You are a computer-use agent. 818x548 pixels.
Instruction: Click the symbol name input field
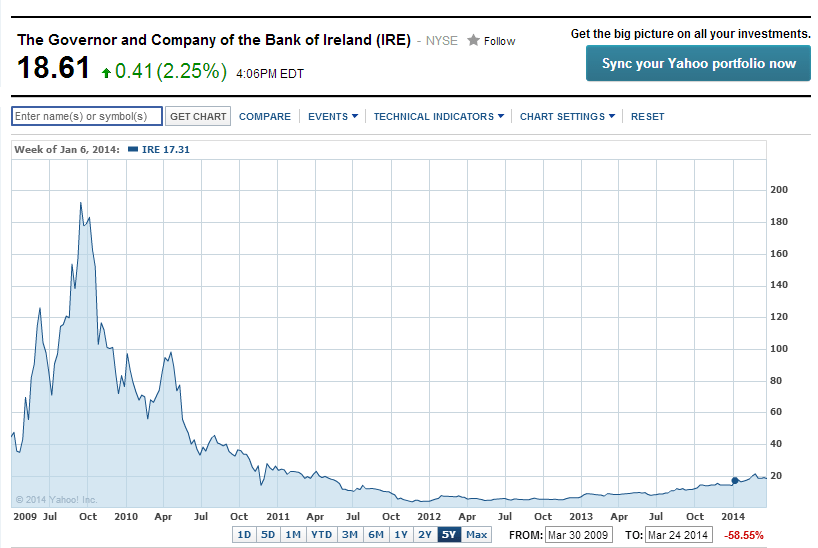click(87, 116)
